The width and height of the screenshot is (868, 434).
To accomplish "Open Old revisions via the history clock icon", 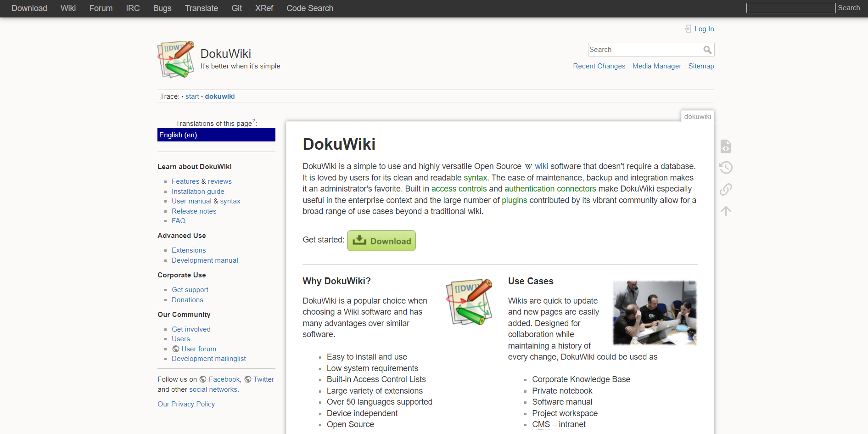I will tap(726, 168).
